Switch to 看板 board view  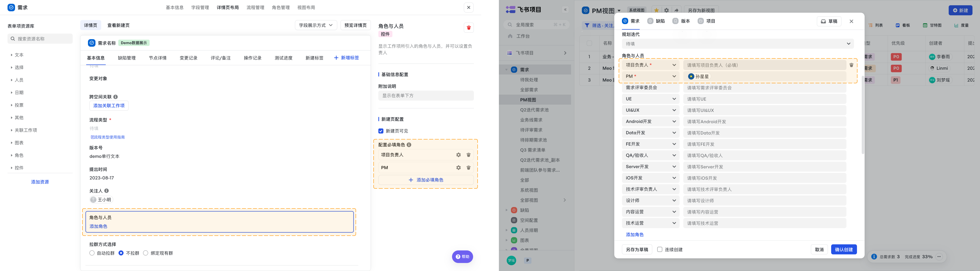[903, 25]
